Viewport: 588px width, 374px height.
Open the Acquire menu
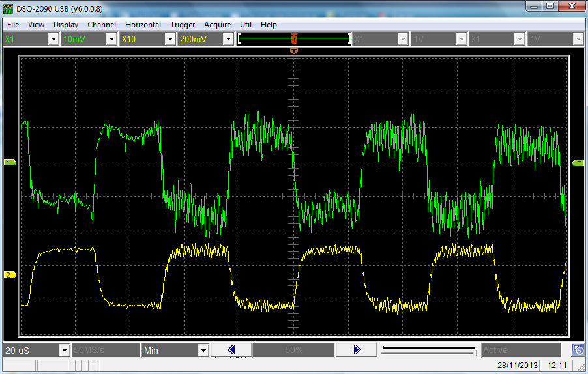pyautogui.click(x=217, y=25)
